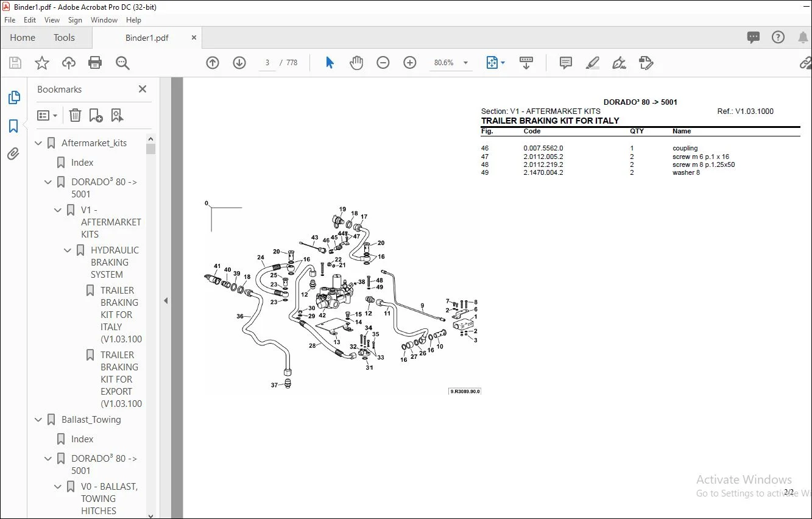Add this file to starred favorites
Screen dimensions: 812x519
coord(42,63)
